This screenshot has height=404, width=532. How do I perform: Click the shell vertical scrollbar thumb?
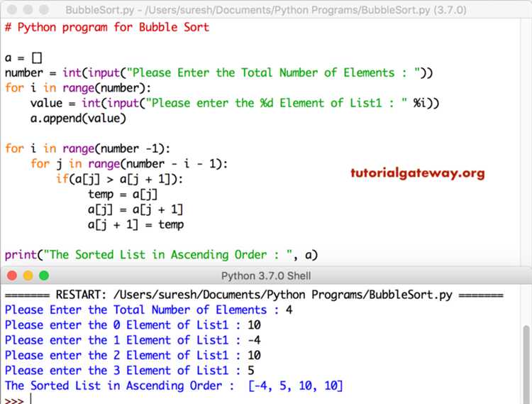[x=526, y=364]
